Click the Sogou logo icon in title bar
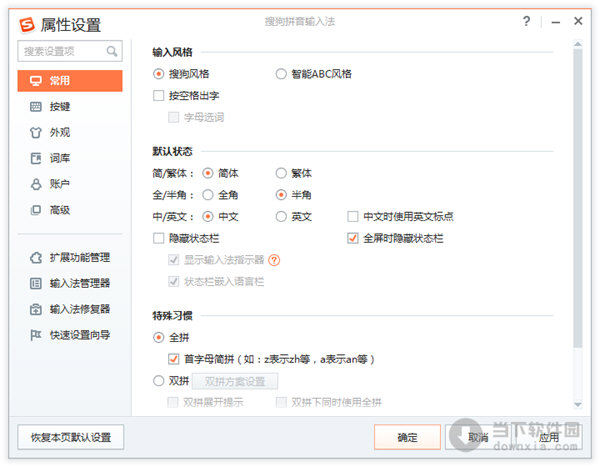Image resolution: width=600 pixels, height=467 pixels. pyautogui.click(x=27, y=24)
